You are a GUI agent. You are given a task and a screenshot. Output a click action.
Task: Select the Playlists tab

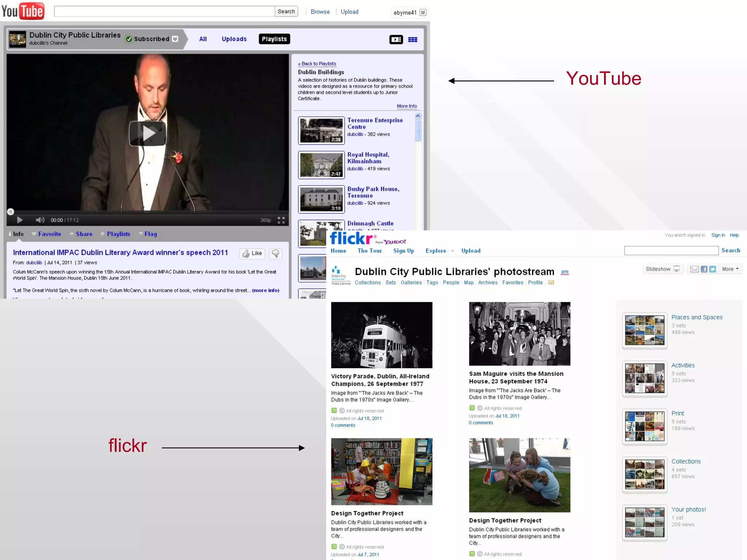[x=274, y=39]
